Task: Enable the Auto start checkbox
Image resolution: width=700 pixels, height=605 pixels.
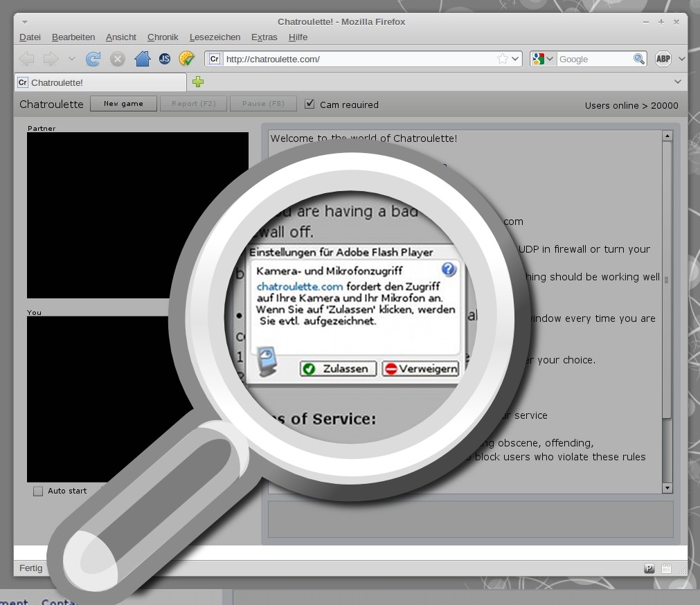Action: (x=38, y=491)
